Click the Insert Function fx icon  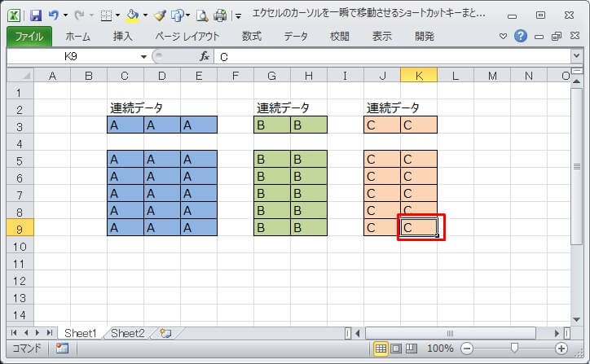pyautogui.click(x=205, y=56)
